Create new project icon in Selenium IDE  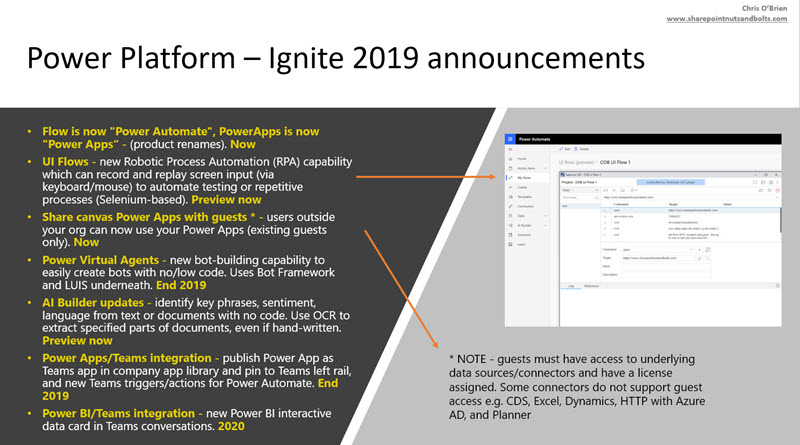(755, 182)
